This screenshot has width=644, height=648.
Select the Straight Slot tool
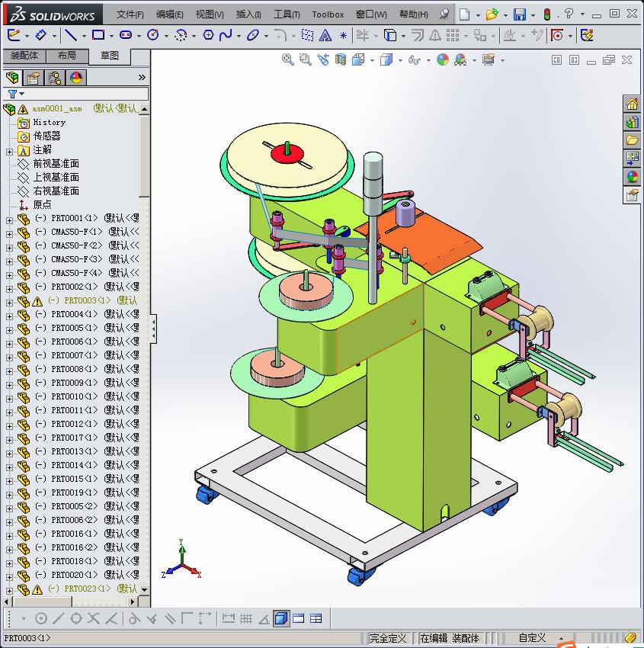coord(126,35)
